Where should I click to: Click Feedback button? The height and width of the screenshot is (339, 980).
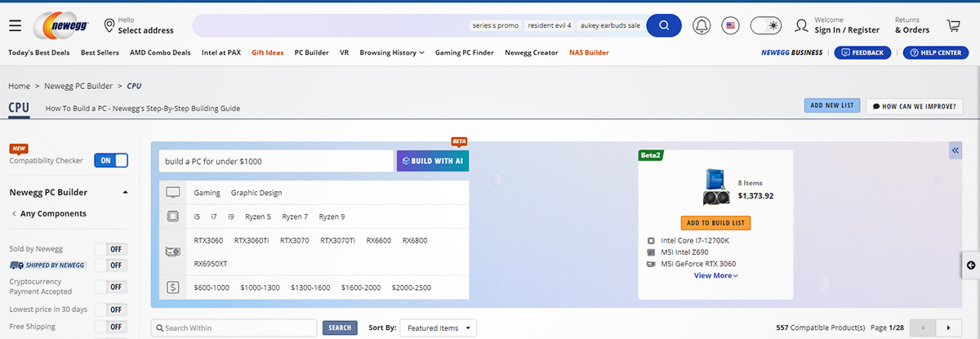[x=862, y=52]
